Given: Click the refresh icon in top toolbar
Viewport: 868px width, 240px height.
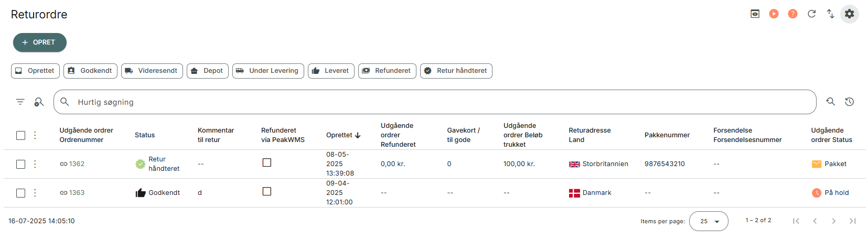Looking at the screenshot, I should pyautogui.click(x=811, y=14).
